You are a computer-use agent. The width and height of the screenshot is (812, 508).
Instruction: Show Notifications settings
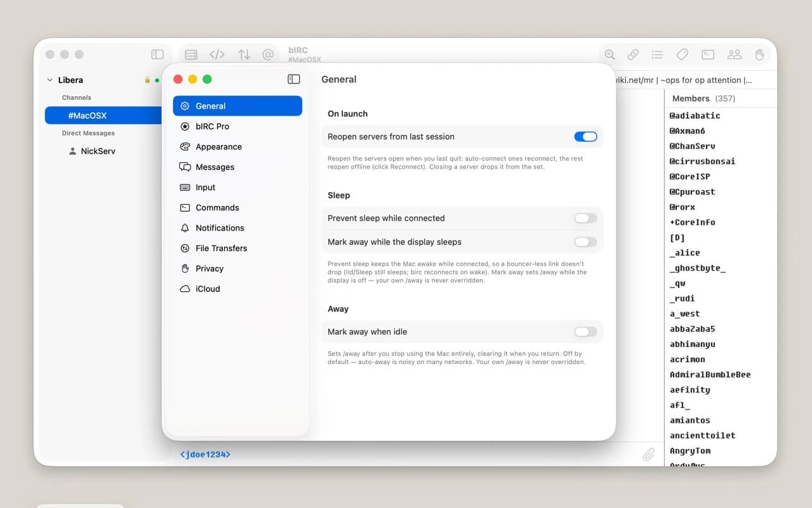coord(237,227)
